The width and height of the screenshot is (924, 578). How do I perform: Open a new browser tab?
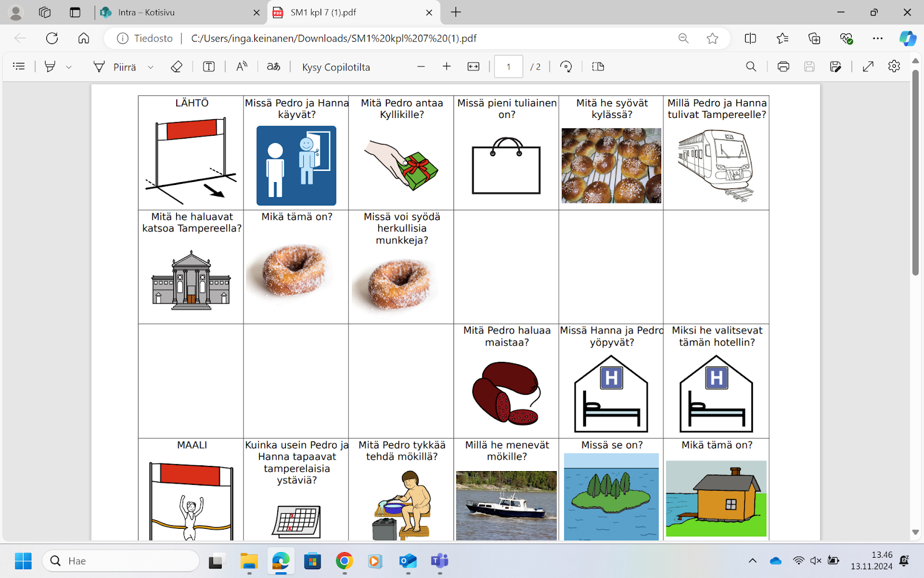point(456,12)
